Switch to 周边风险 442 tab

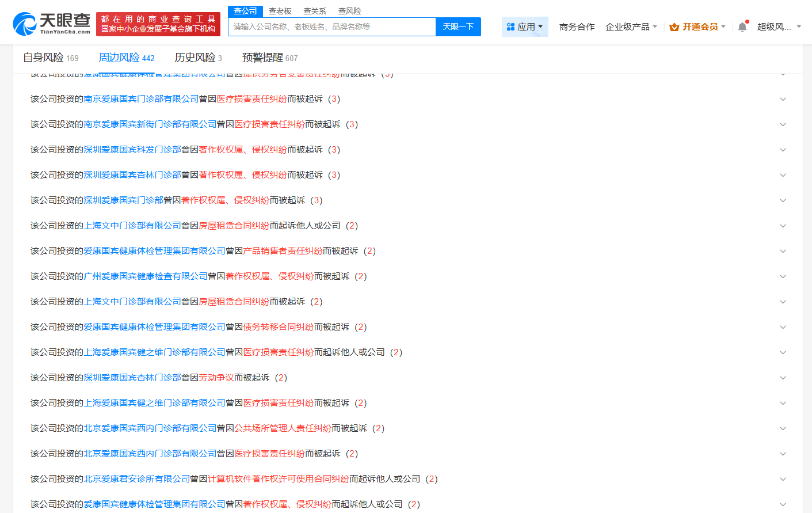(127, 58)
